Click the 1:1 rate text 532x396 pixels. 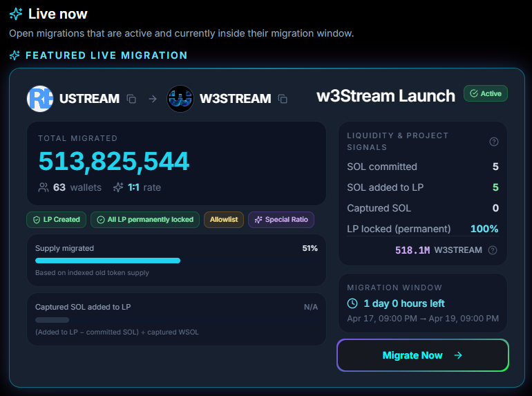click(144, 187)
